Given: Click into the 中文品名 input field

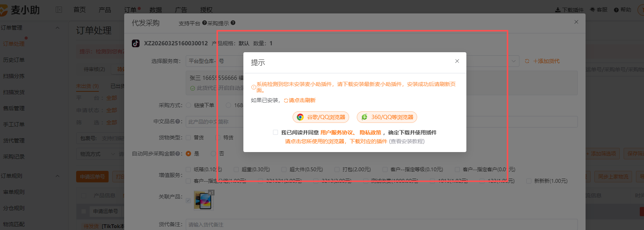Looking at the screenshot, I should pos(382,122).
